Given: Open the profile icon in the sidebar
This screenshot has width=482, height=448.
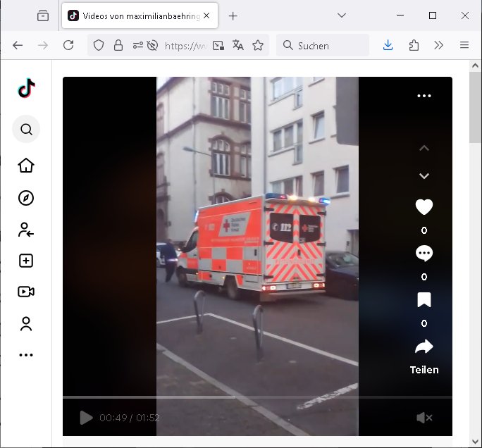Looking at the screenshot, I should point(26,324).
